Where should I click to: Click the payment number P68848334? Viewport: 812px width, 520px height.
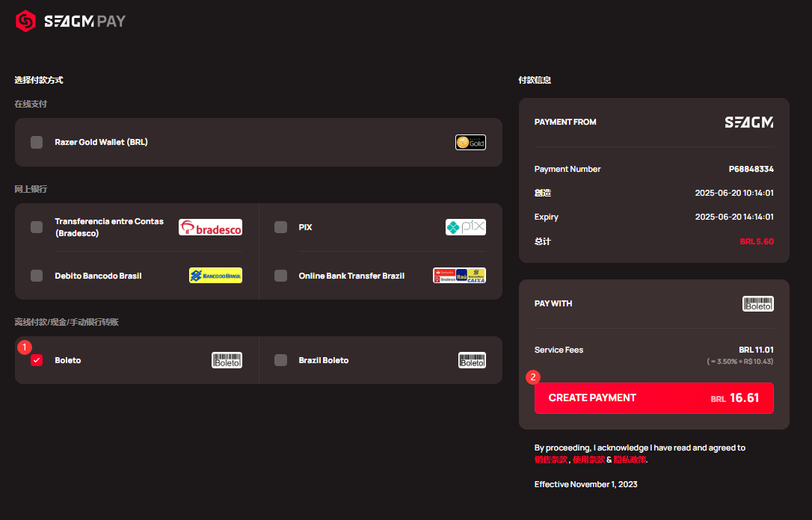pyautogui.click(x=751, y=169)
